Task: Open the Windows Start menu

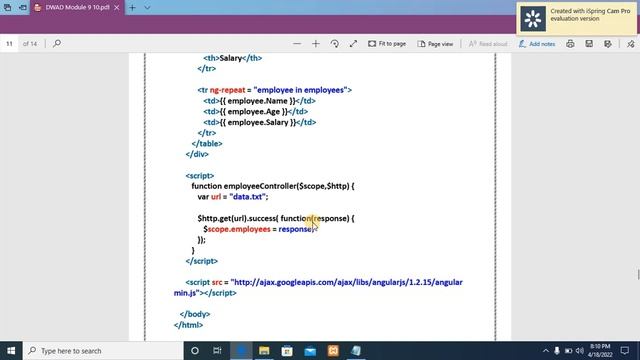Action: (x=11, y=351)
